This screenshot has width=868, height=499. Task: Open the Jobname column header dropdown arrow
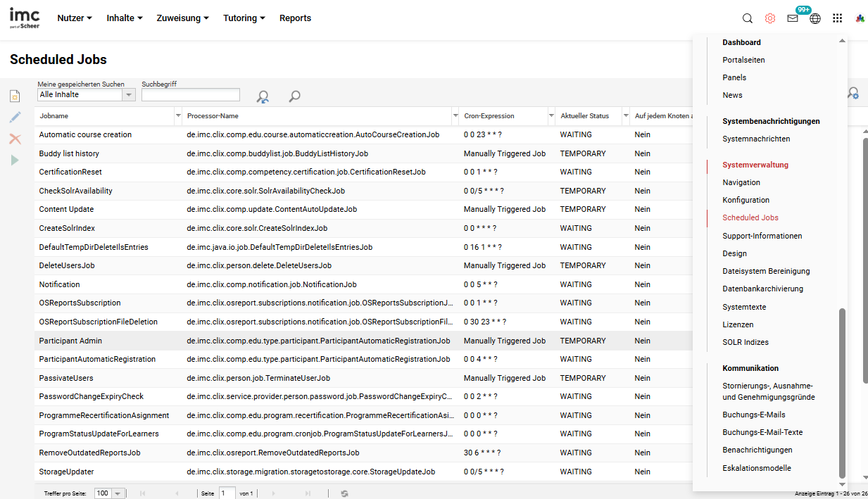point(177,116)
